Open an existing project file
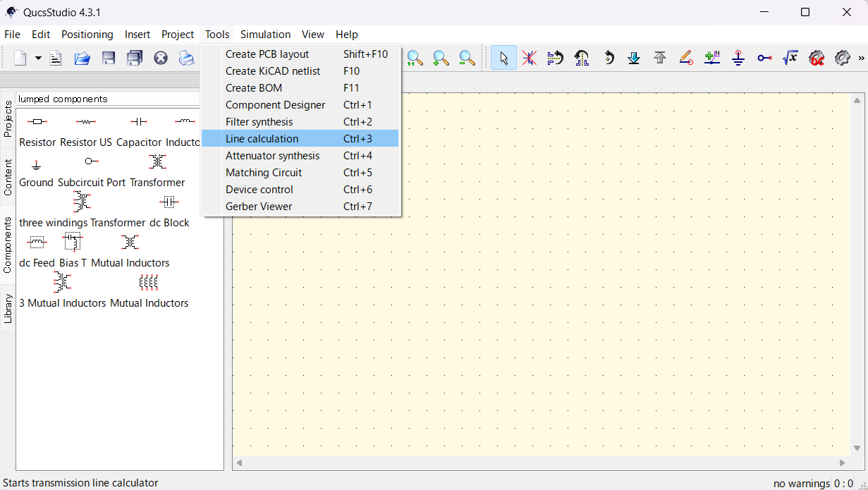 (x=82, y=58)
